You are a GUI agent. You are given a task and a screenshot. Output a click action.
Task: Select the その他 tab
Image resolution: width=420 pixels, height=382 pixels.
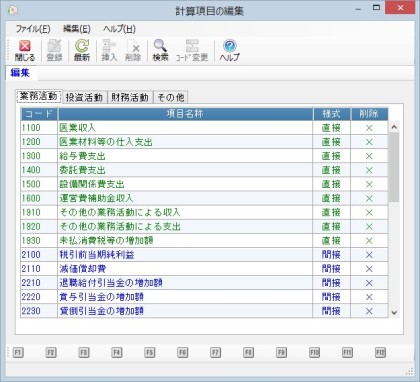[x=171, y=97]
